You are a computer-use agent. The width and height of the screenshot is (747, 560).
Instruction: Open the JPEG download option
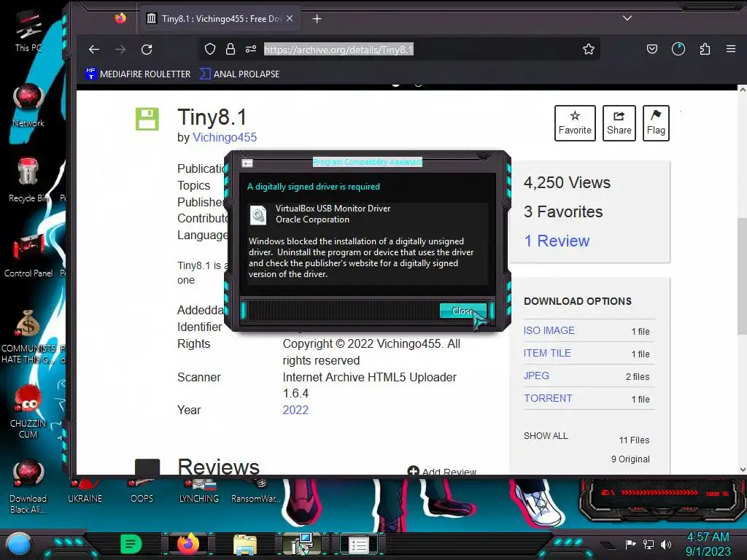click(536, 376)
